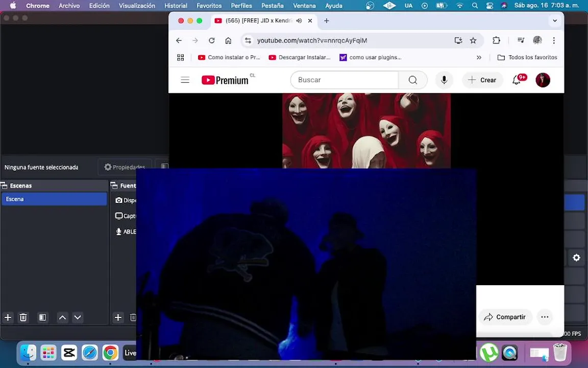
Task: Click the YouTube search magnifier button
Action: click(412, 80)
